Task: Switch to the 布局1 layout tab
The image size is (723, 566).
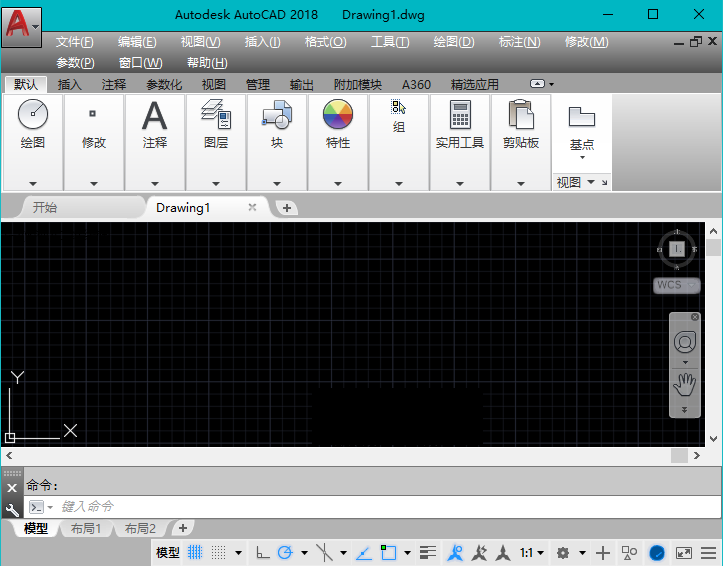Action: pos(85,528)
